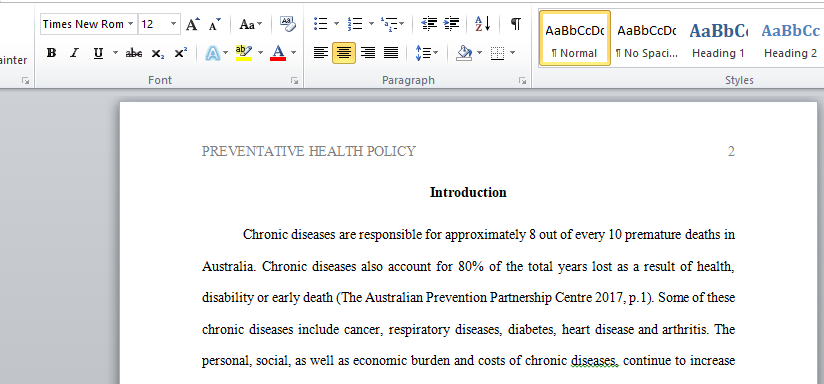824x384 pixels.
Task: Expand the font name dropdown list
Action: point(130,24)
